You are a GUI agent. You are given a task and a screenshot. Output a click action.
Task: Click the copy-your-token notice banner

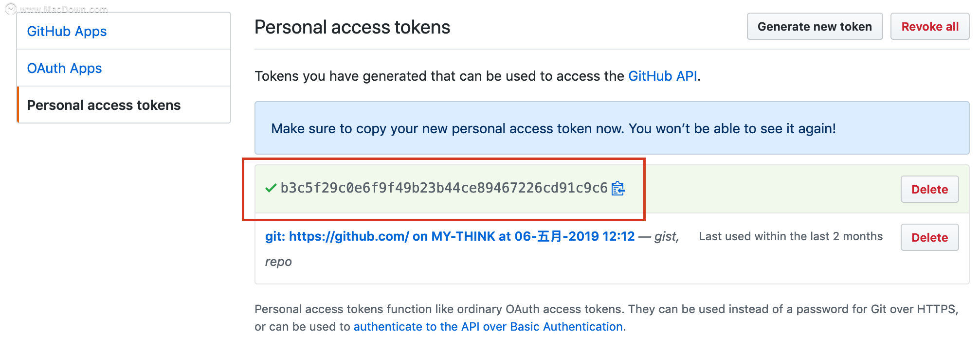tap(612, 128)
